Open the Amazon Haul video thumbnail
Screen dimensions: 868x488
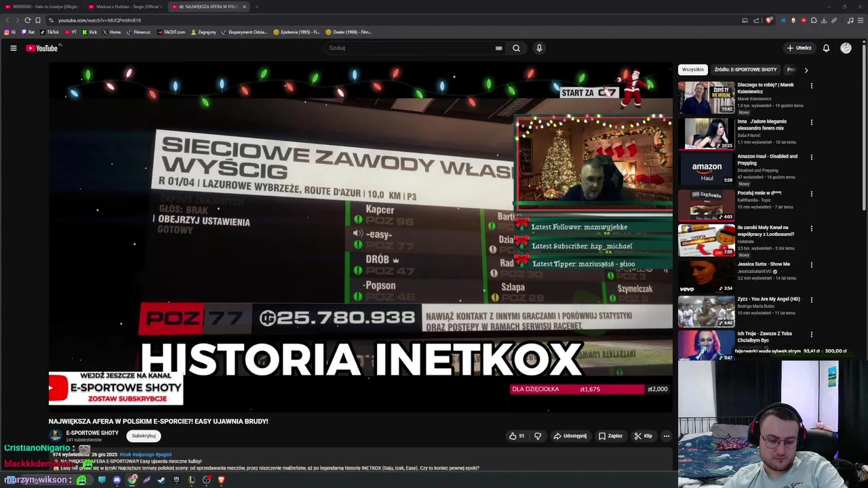[706, 169]
